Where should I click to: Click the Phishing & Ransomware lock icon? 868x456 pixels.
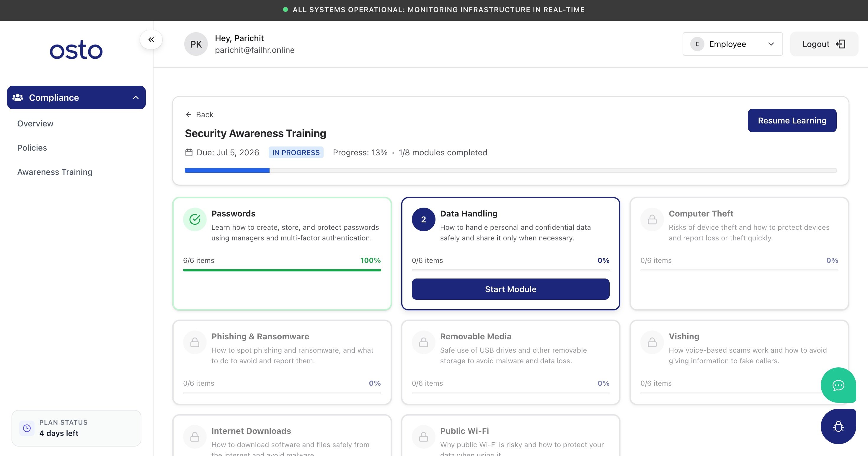[x=195, y=342]
